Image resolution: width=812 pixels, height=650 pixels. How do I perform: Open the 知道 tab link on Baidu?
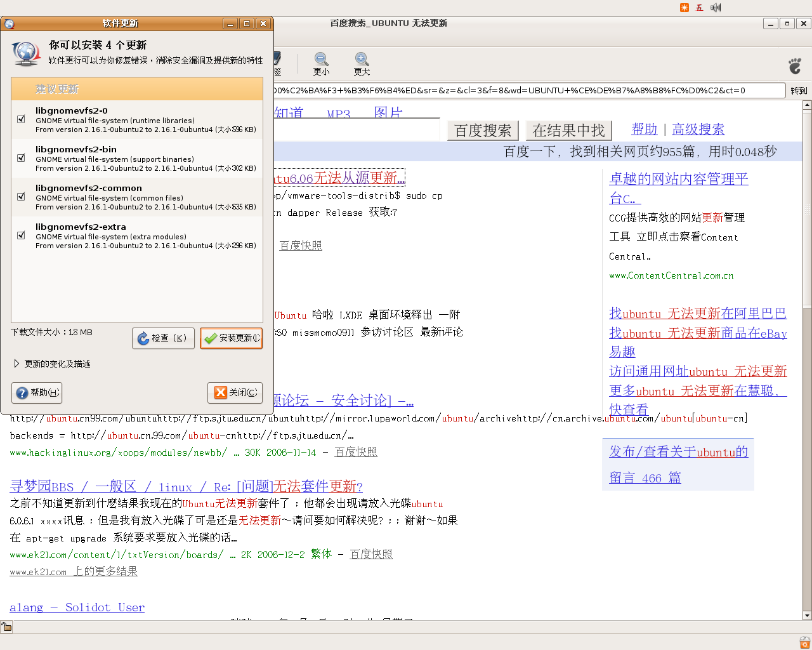coord(289,113)
